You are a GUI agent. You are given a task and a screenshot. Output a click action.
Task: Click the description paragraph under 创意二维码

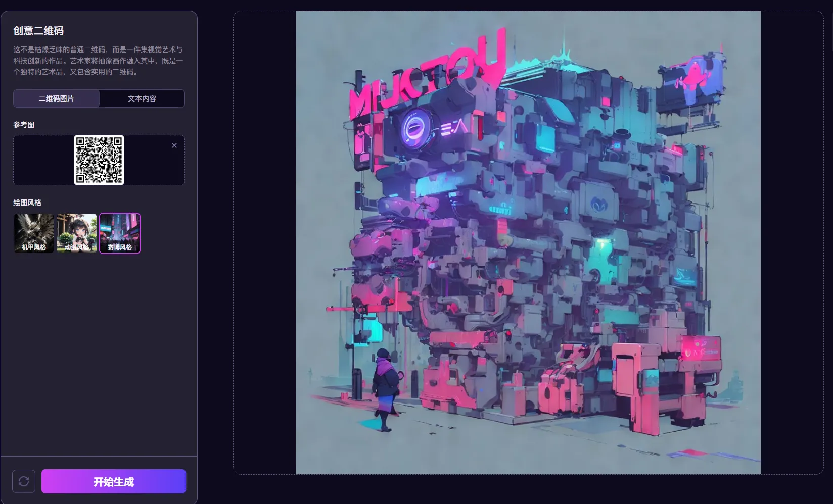click(98, 61)
